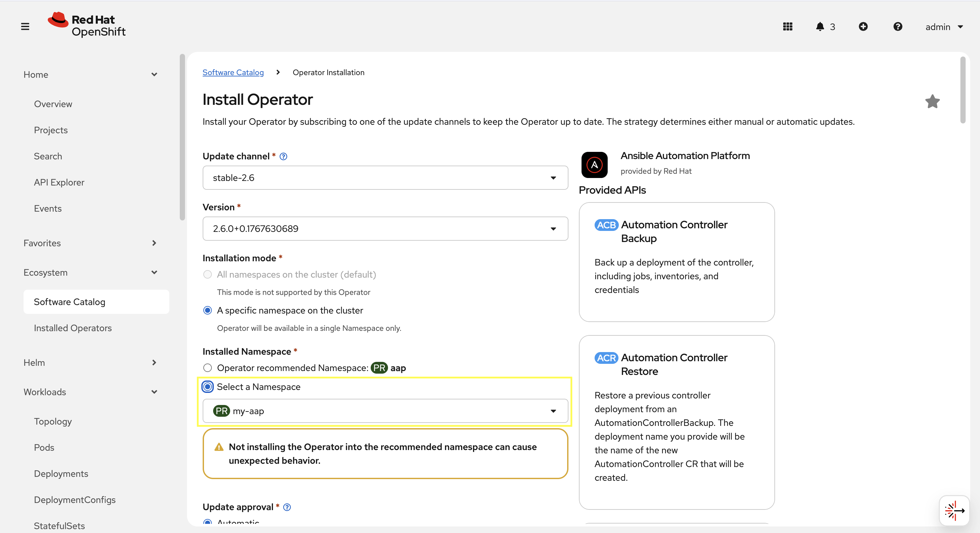This screenshot has width=980, height=533.
Task: Open the feedback widget in bottom corner
Action: pyautogui.click(x=954, y=510)
